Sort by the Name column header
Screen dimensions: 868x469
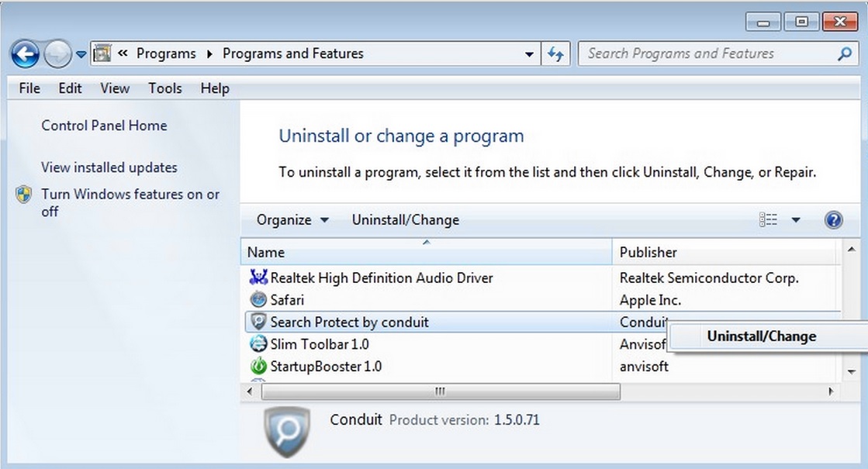pos(427,252)
